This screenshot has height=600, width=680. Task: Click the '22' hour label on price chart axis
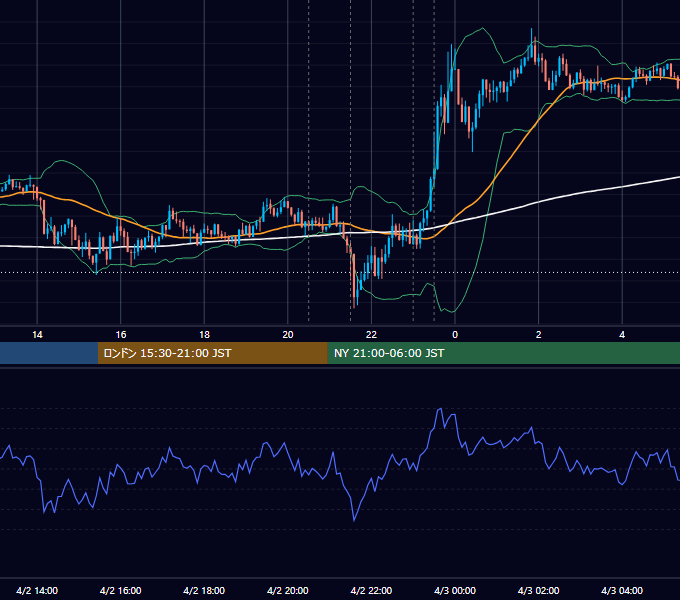371,335
